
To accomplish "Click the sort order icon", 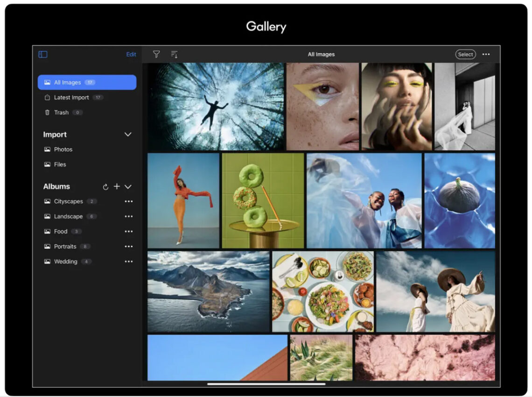I will click(x=174, y=55).
